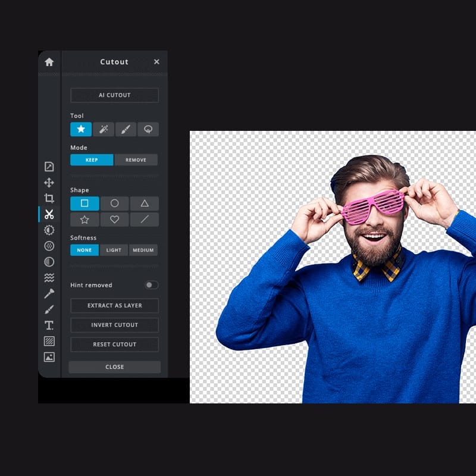Select the Cutout scissors tool in sidebar
Image resolution: width=476 pixels, height=476 pixels.
tap(50, 213)
